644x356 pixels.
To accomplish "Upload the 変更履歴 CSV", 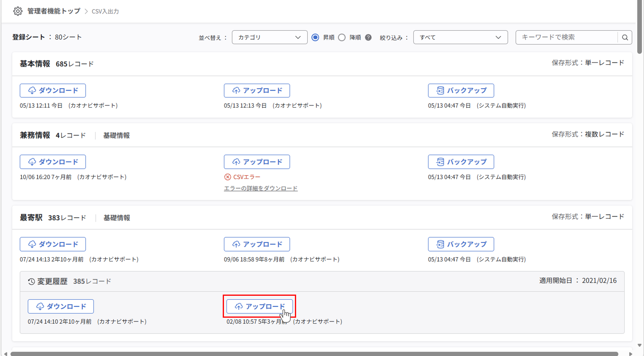I will point(260,306).
